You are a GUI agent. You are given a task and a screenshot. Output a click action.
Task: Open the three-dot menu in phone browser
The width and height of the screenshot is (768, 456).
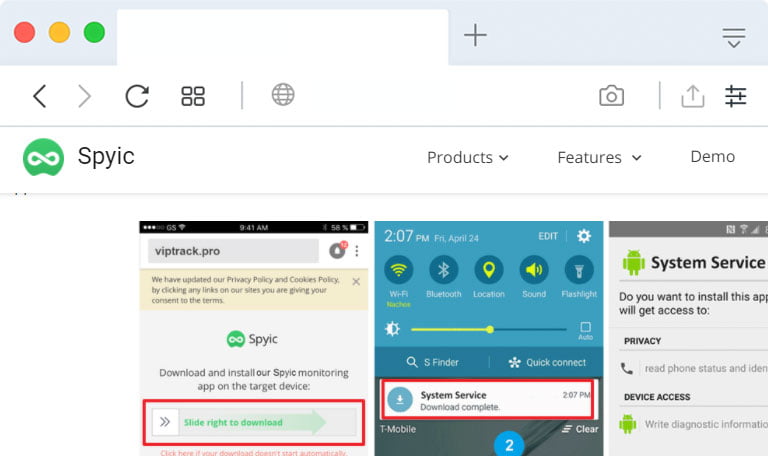357,251
